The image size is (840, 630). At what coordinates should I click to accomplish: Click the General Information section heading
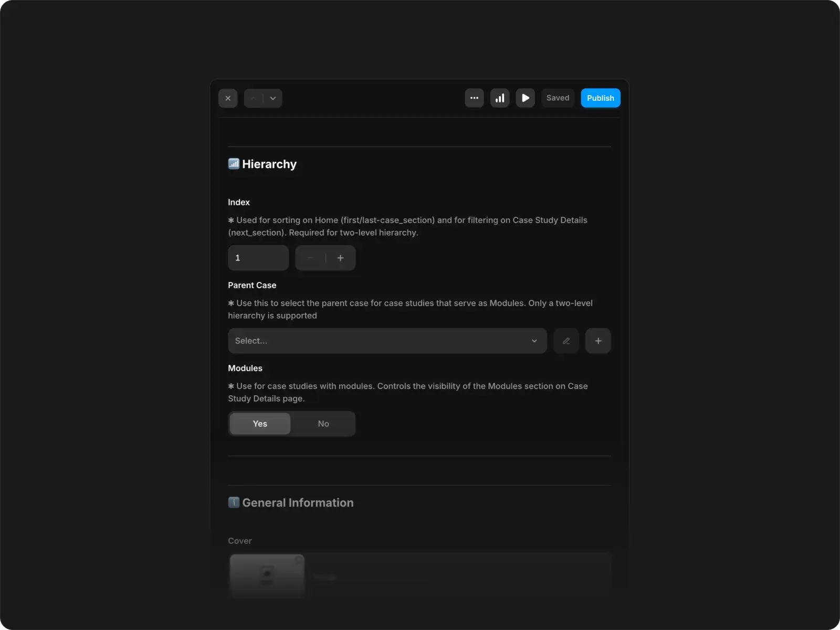coord(297,502)
